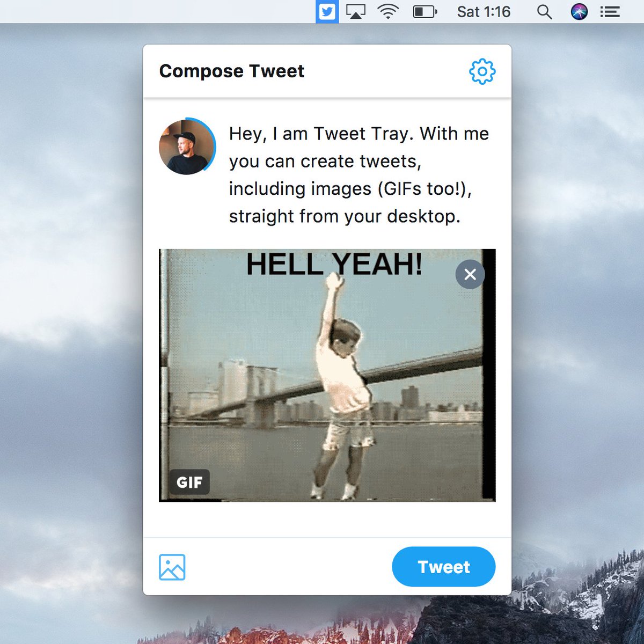Select the Compose Tweet heading text
Image resolution: width=644 pixels, height=644 pixels.
pos(232,71)
